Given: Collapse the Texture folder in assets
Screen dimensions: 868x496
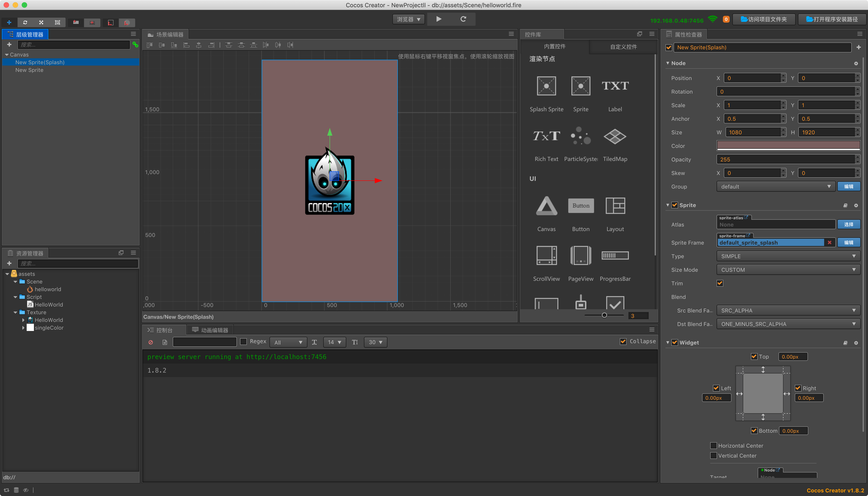Looking at the screenshot, I should pyautogui.click(x=15, y=312).
